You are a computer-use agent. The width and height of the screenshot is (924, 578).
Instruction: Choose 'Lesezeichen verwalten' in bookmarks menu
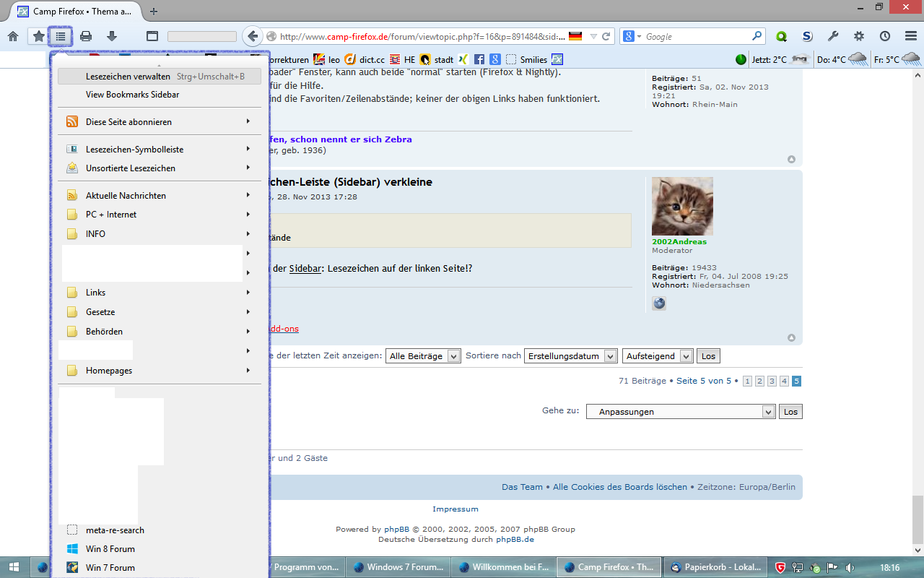(160, 76)
